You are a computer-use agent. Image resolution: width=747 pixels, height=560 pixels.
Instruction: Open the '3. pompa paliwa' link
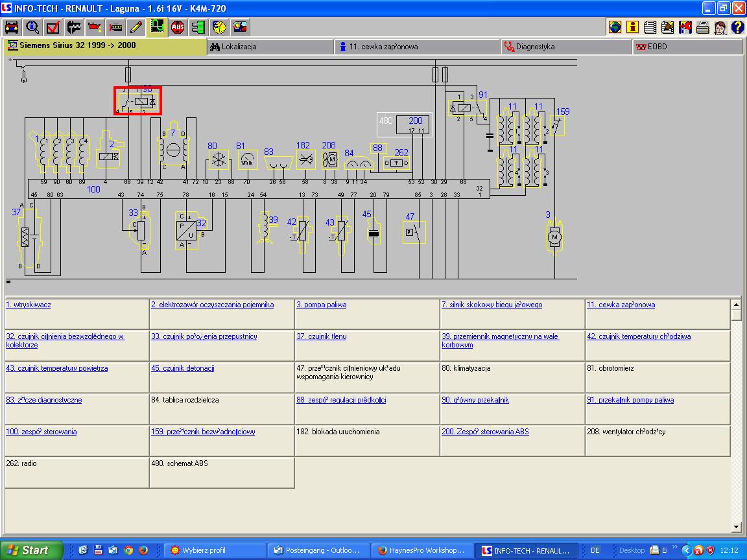click(322, 305)
